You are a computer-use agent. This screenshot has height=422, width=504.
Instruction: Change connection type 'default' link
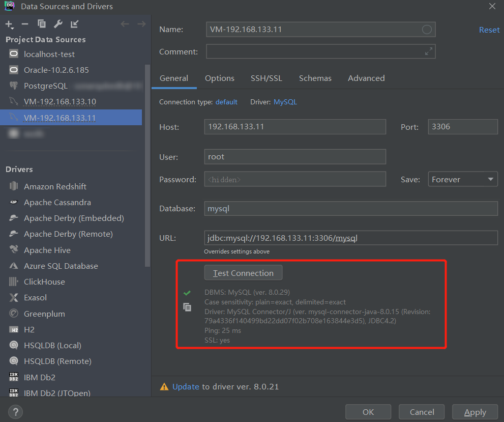click(x=226, y=102)
